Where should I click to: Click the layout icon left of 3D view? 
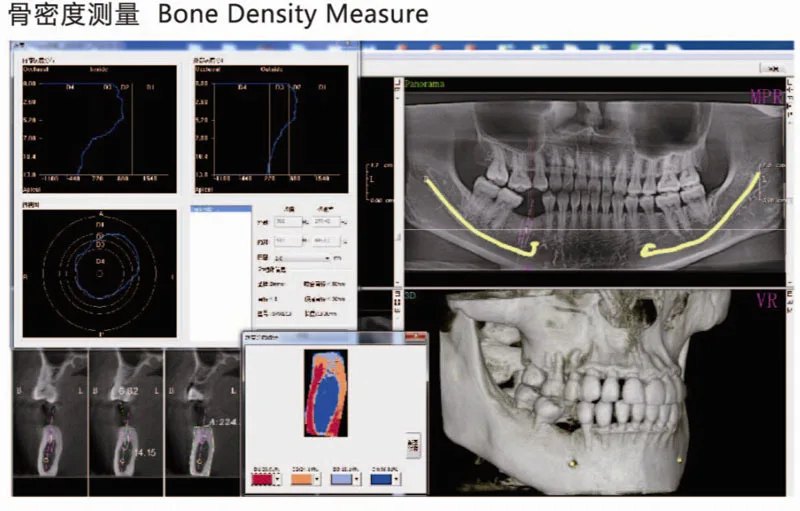click(x=398, y=302)
